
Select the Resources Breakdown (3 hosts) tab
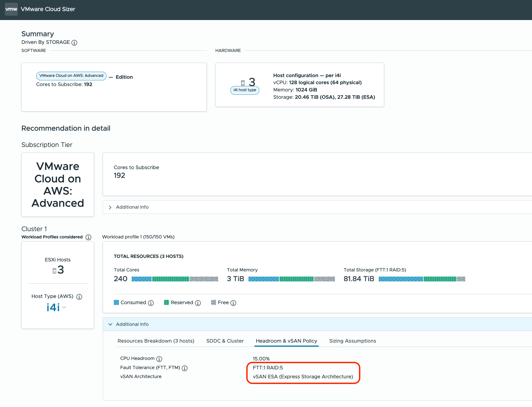[x=156, y=341]
